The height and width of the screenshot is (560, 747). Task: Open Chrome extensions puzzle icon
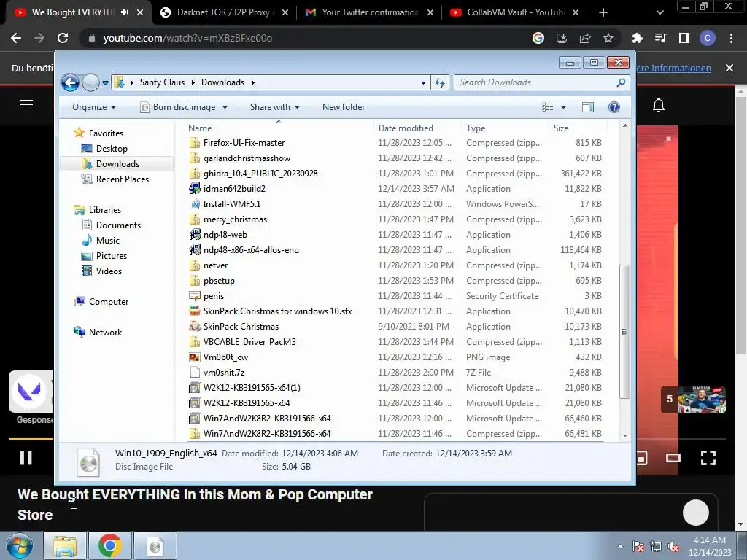(x=637, y=38)
